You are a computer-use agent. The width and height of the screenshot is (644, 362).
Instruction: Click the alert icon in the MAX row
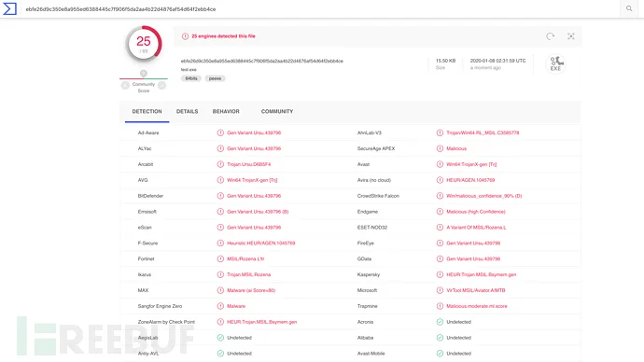220,290
